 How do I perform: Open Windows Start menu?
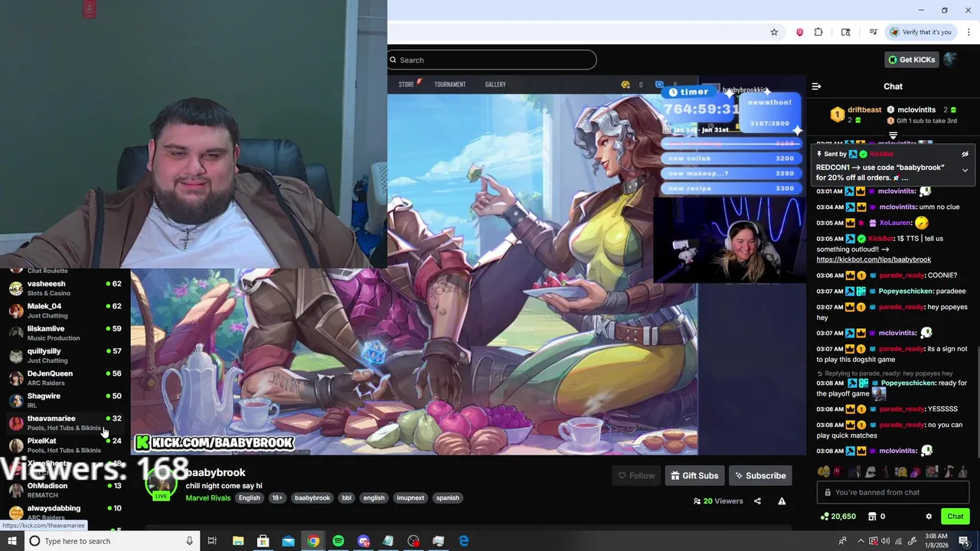point(11,541)
